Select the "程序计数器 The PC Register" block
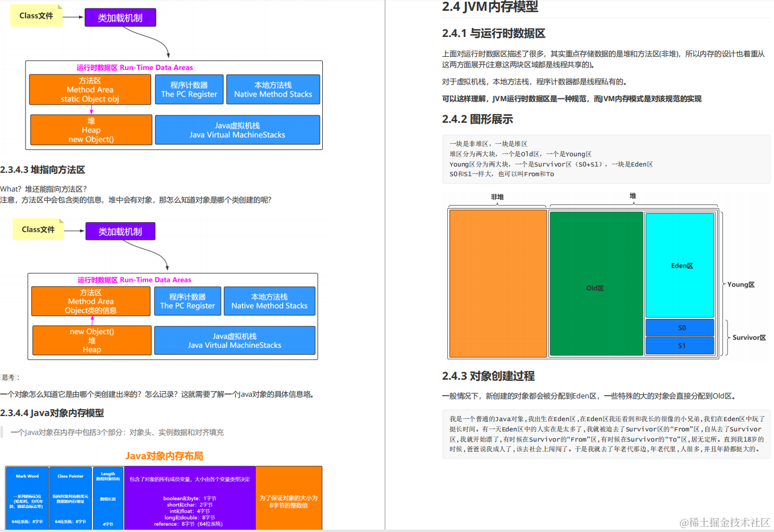The width and height of the screenshot is (774, 532). coord(189,89)
